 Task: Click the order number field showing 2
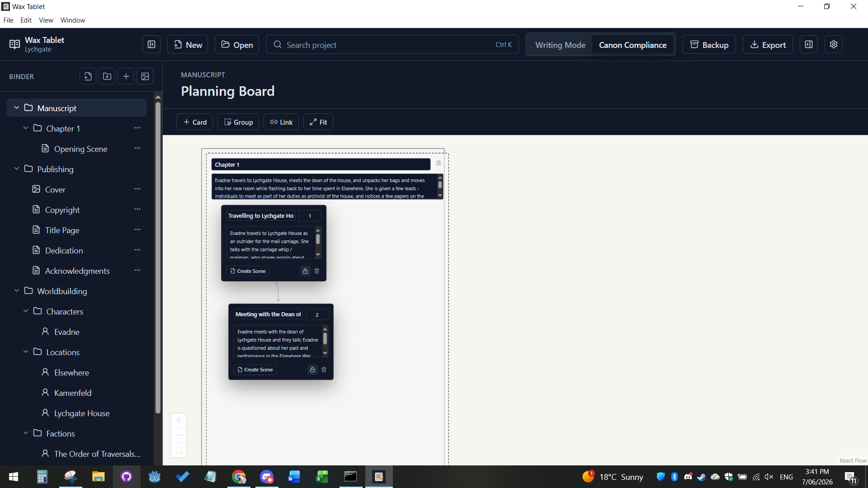coord(317,314)
